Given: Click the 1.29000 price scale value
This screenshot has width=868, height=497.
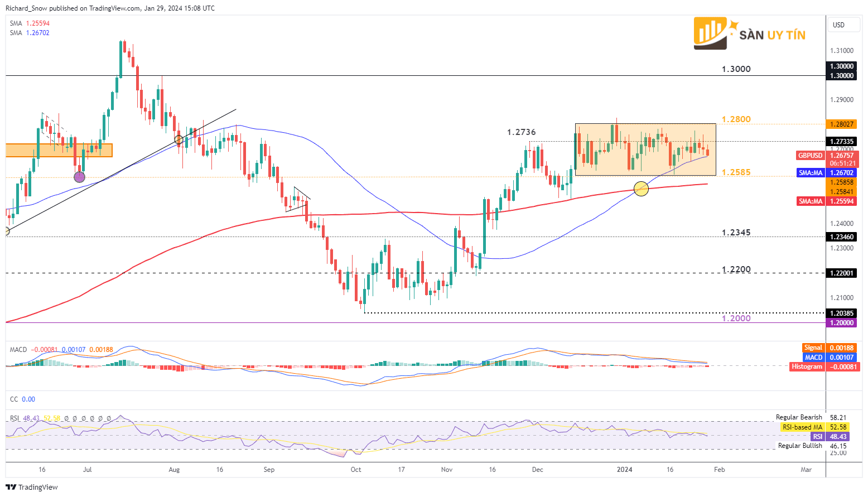Looking at the screenshot, I should 842,100.
